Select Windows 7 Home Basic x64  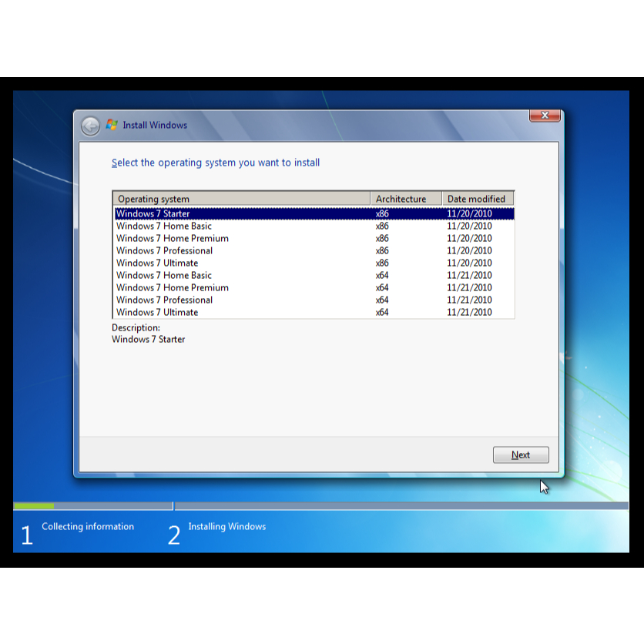coord(314,275)
